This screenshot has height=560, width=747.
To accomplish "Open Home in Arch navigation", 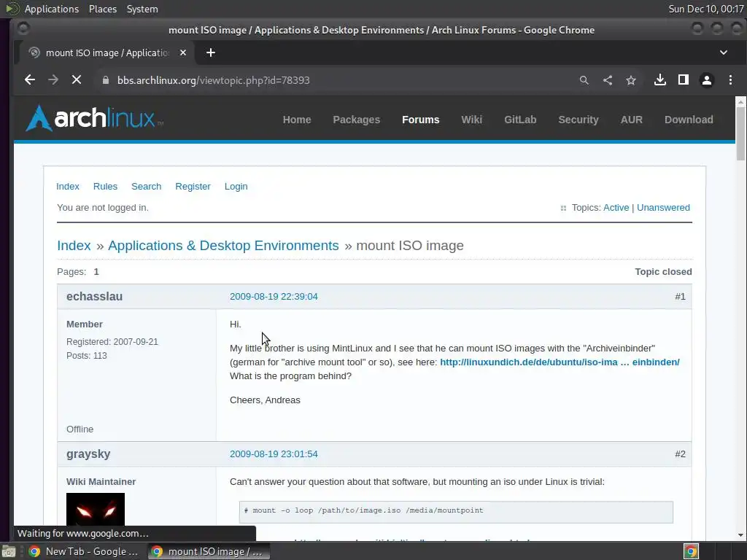I will pyautogui.click(x=297, y=120).
